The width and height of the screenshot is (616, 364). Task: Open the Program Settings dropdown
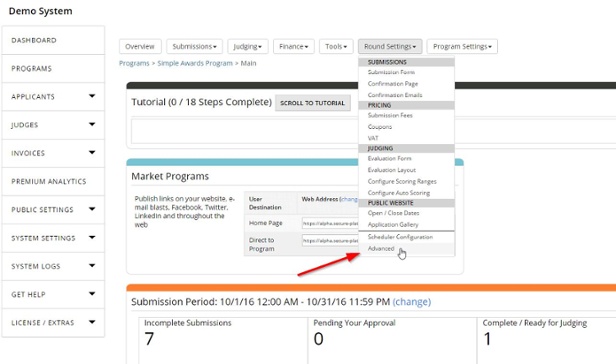click(462, 46)
